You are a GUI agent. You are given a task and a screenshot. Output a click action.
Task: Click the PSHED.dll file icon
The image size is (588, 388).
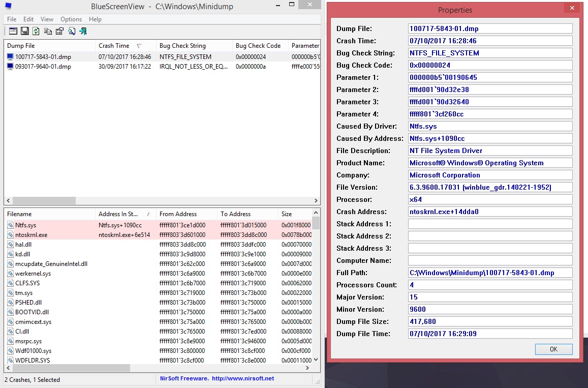10,303
